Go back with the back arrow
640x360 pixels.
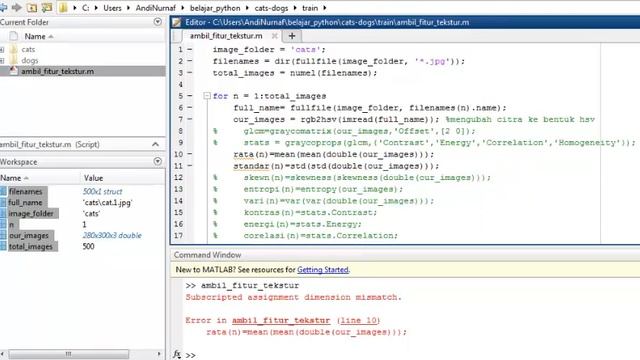pos(4,7)
